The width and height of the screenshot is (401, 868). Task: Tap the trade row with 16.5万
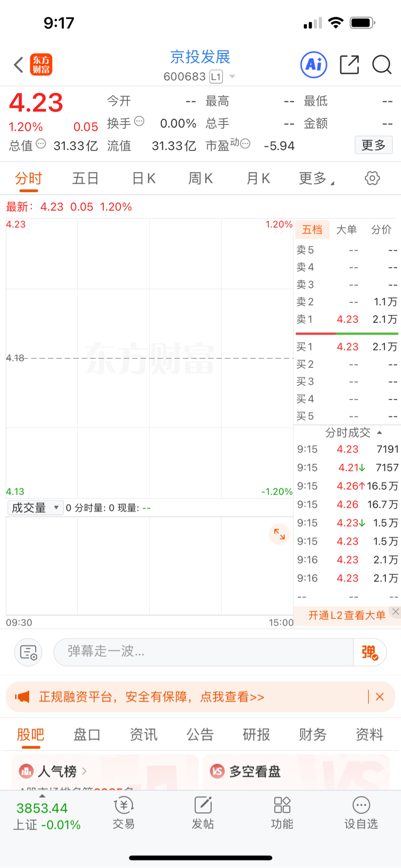click(348, 486)
